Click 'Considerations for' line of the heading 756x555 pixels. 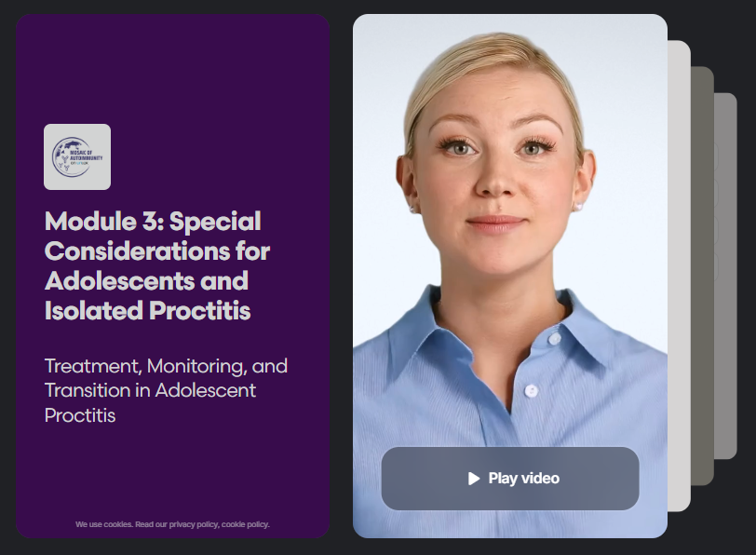(157, 251)
